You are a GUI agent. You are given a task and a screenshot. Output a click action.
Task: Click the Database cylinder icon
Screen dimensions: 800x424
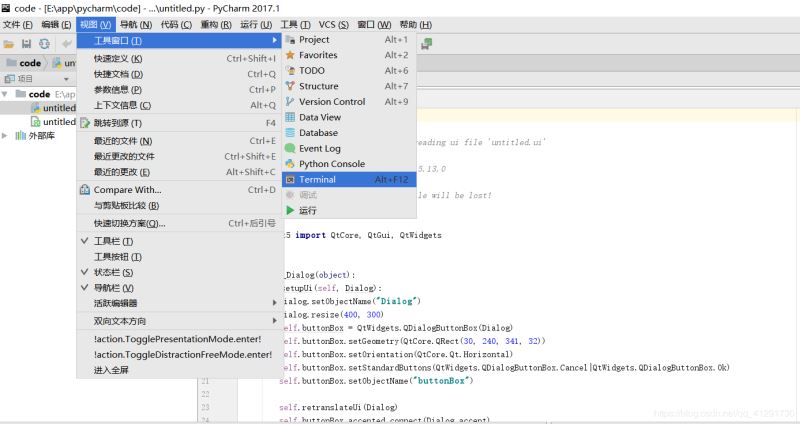pyautogui.click(x=290, y=133)
